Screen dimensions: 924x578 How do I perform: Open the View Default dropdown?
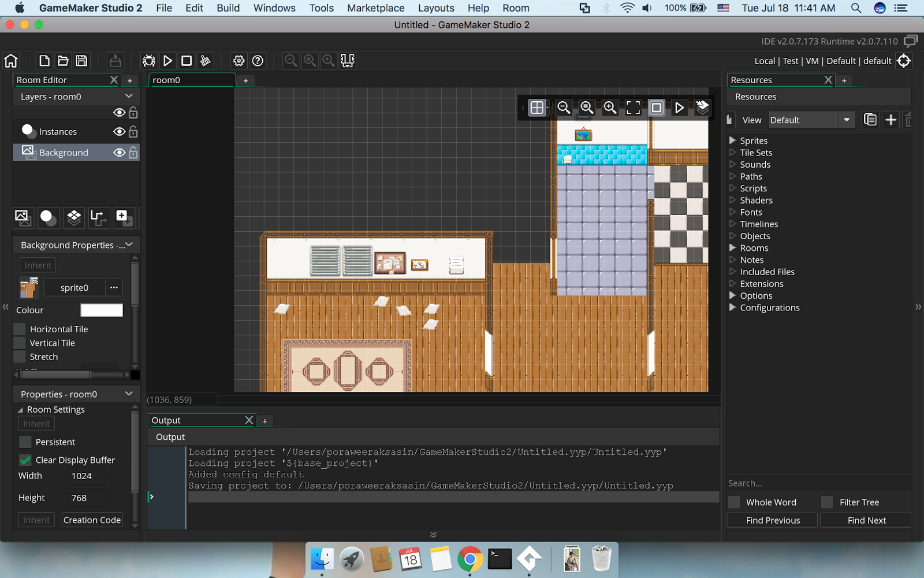click(x=811, y=120)
